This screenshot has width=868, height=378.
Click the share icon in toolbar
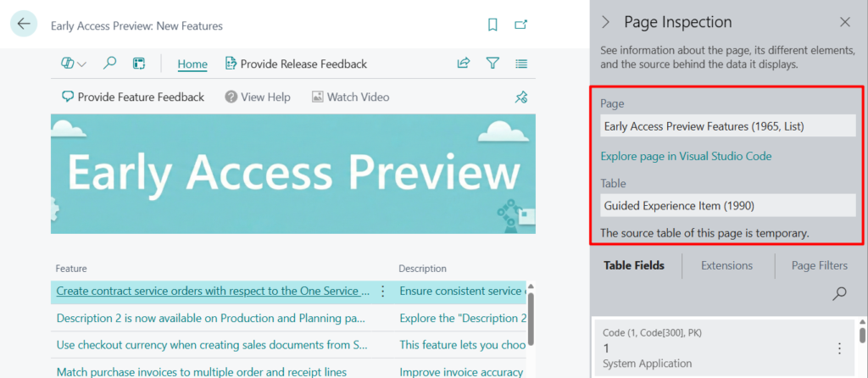464,64
